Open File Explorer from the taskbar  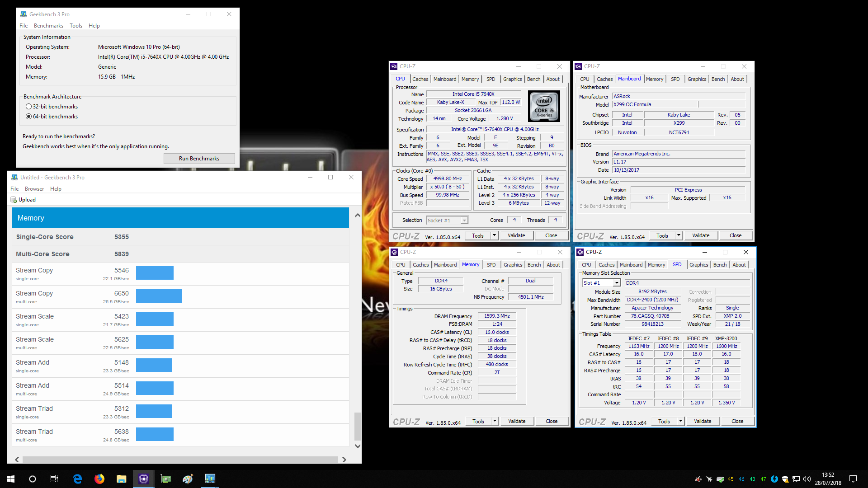[121, 479]
